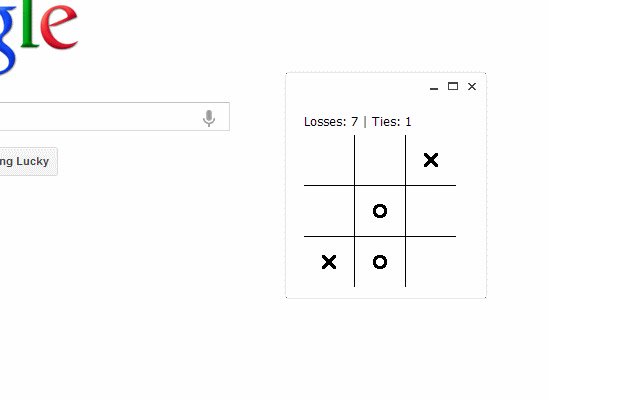Choose the middle-left empty cell

[x=329, y=211]
